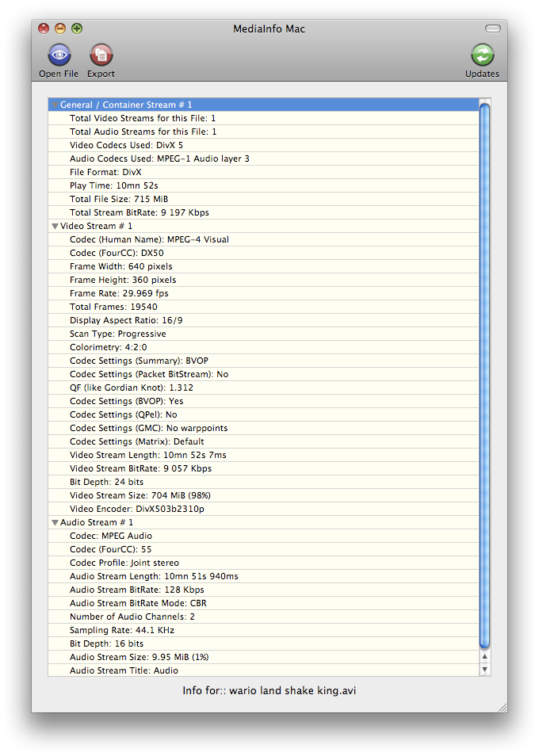Image resolution: width=539 pixels, height=756 pixels.
Task: Select row Play Time: 10mn 52s
Action: (263, 185)
